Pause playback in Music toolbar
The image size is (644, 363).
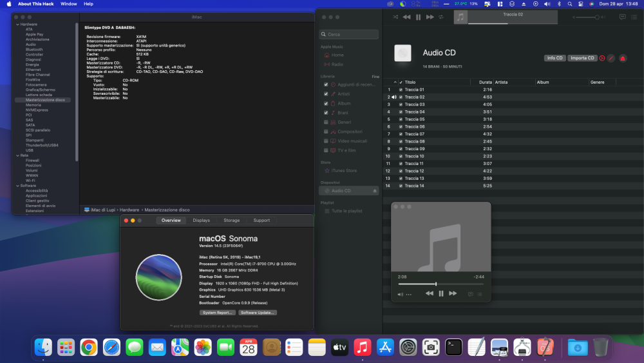tap(418, 17)
